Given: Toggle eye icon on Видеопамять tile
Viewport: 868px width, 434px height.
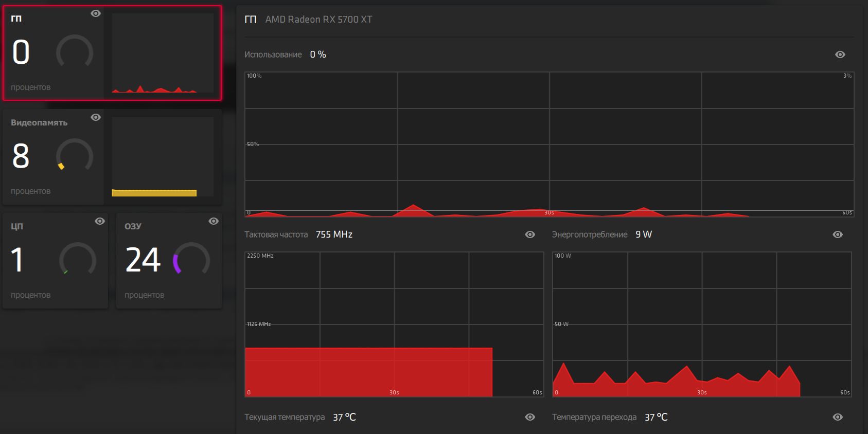Looking at the screenshot, I should tap(96, 117).
